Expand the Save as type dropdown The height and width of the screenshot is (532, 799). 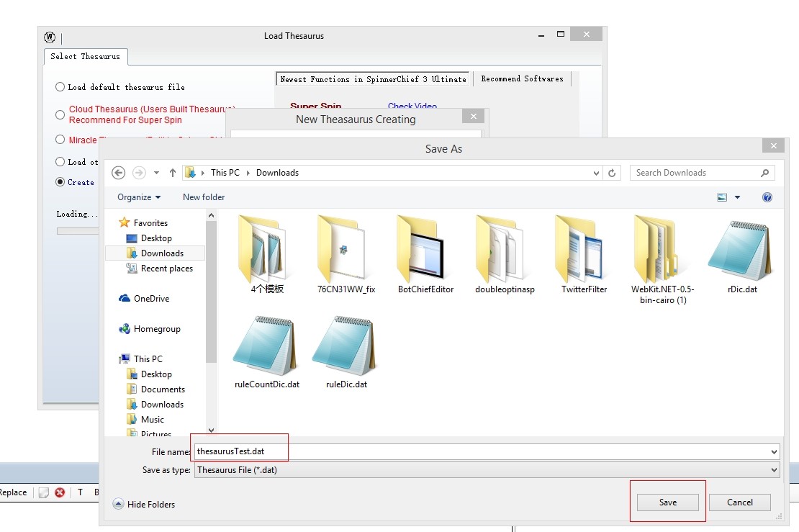pyautogui.click(x=774, y=470)
